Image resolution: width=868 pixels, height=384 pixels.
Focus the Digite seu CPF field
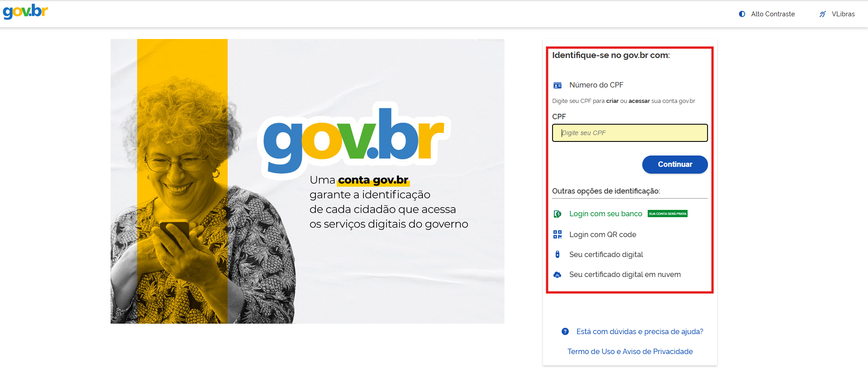click(x=630, y=133)
